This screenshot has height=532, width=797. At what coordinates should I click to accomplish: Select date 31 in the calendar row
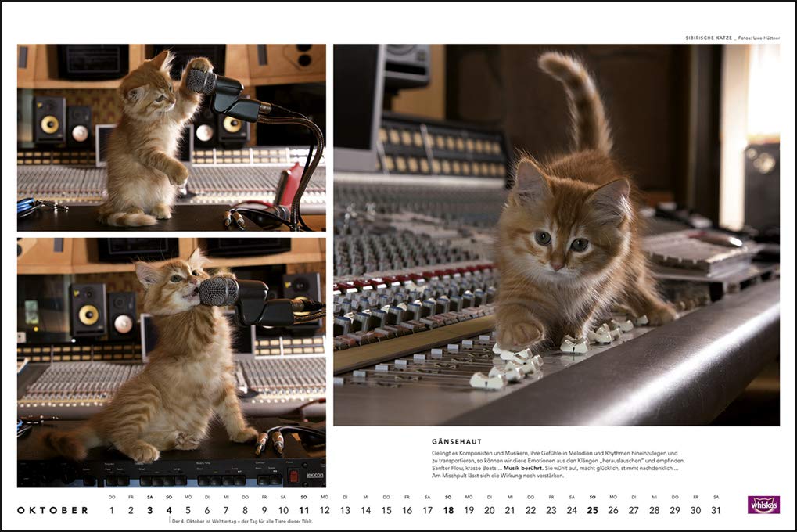point(716,510)
